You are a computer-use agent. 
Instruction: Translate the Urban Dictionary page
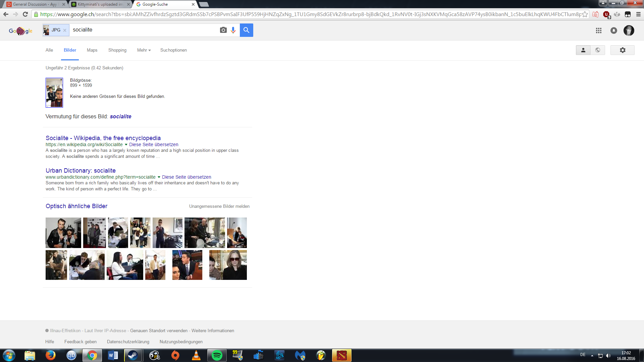pos(186,177)
